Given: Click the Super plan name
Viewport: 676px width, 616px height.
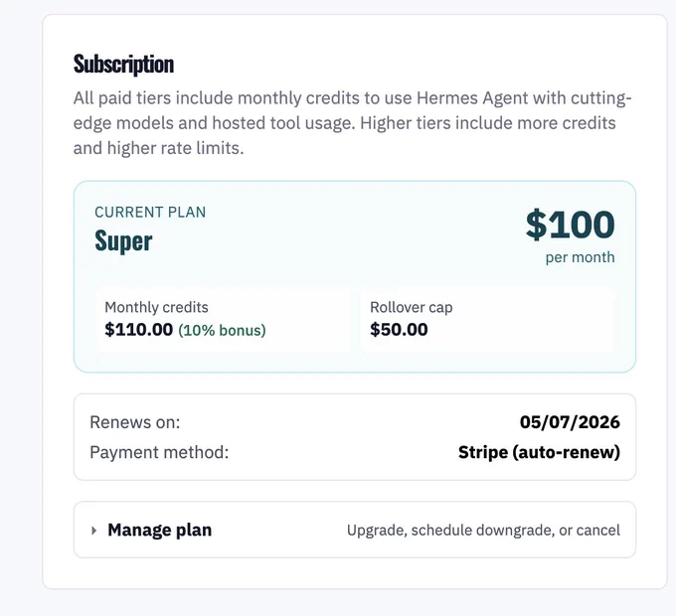Looking at the screenshot, I should click(x=123, y=241).
